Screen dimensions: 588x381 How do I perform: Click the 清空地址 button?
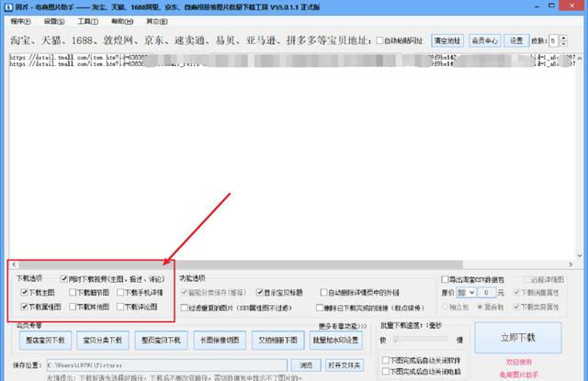click(447, 40)
